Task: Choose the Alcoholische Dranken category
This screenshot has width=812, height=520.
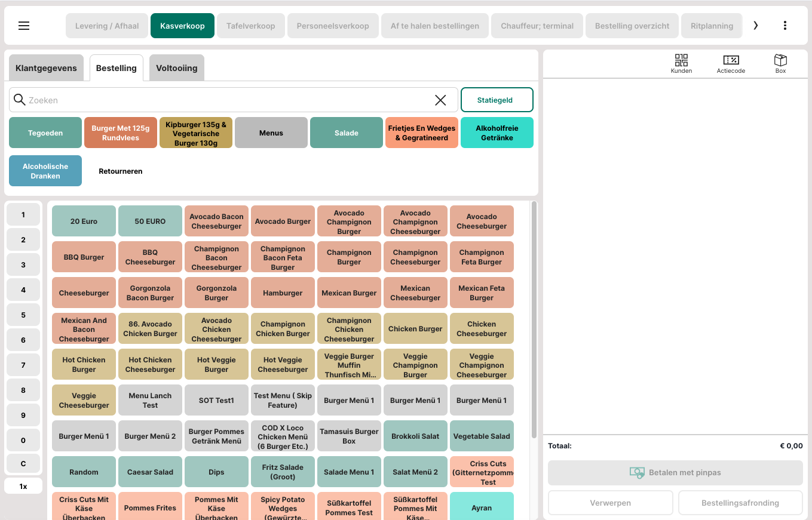Action: [45, 171]
